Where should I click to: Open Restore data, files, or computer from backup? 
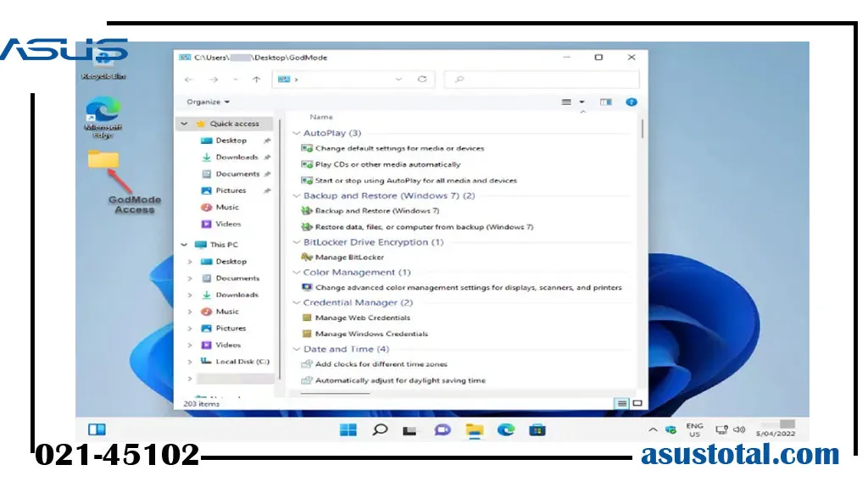pos(424,227)
